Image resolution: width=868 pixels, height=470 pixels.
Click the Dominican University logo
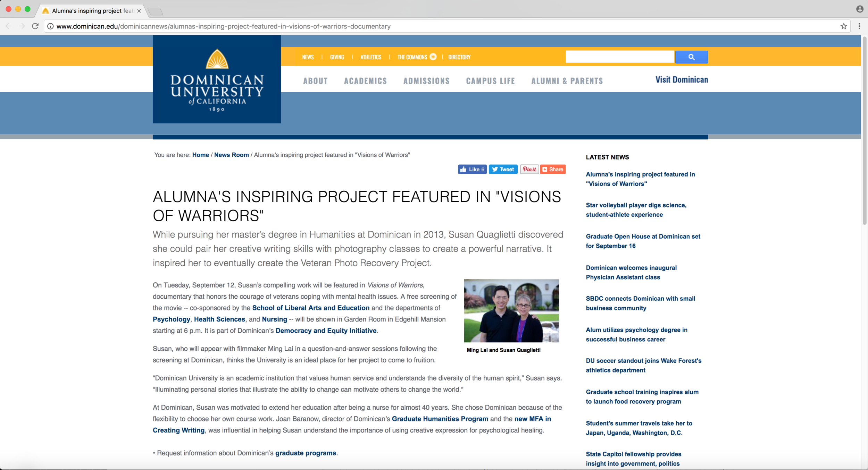pyautogui.click(x=217, y=79)
